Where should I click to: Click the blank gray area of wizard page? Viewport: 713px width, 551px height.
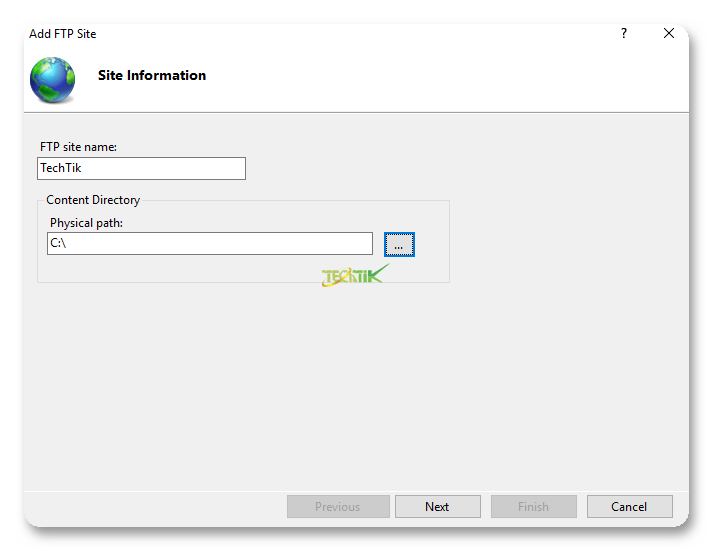pos(350,390)
